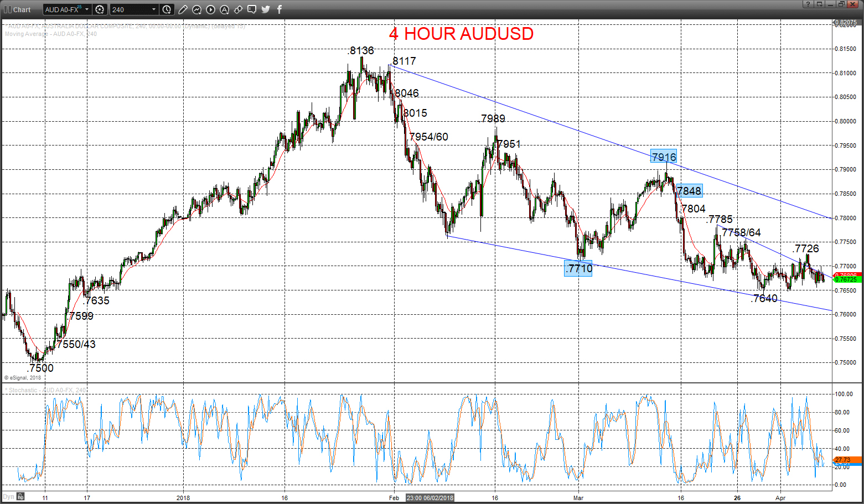Click the 100.00 stochastic axis label
Viewport: 864px width, 504px height.
point(844,394)
